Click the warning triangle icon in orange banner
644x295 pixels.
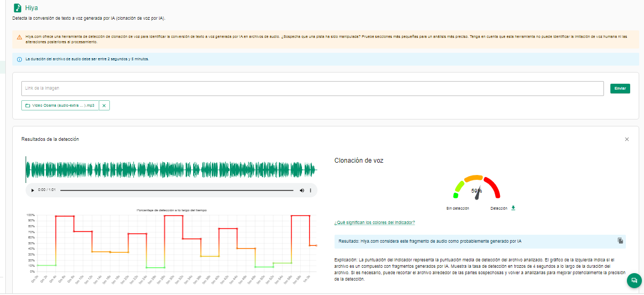pos(20,37)
